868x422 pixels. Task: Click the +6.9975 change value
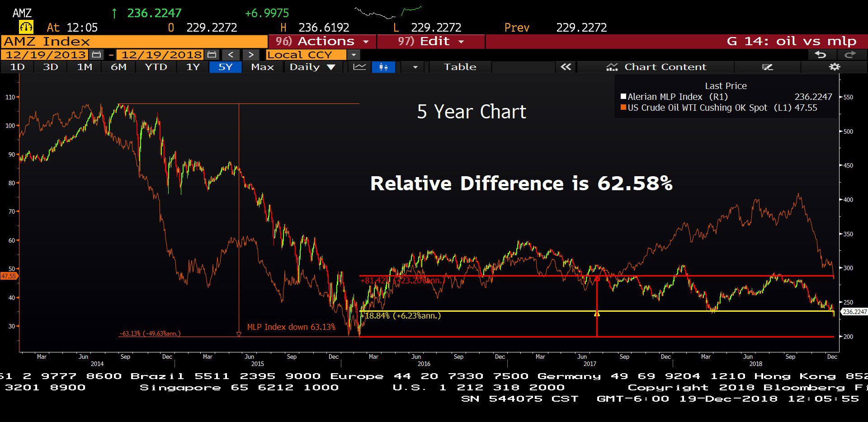pos(267,13)
